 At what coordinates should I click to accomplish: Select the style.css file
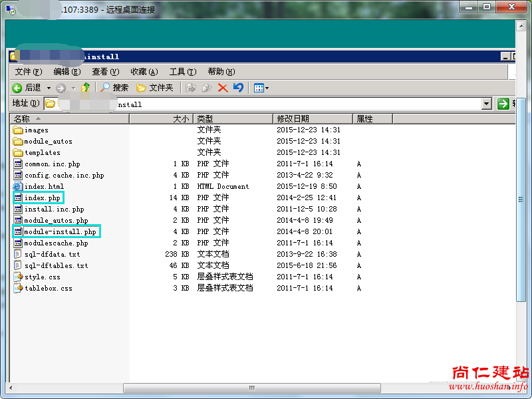[x=42, y=277]
